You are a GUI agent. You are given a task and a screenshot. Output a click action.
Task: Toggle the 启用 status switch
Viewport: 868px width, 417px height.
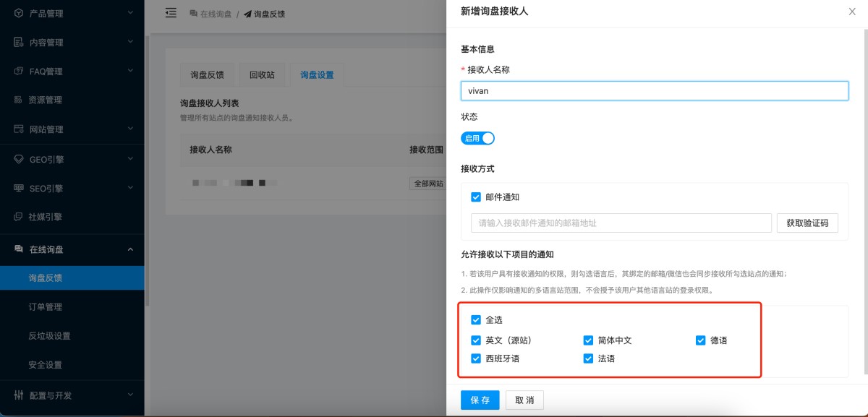477,138
